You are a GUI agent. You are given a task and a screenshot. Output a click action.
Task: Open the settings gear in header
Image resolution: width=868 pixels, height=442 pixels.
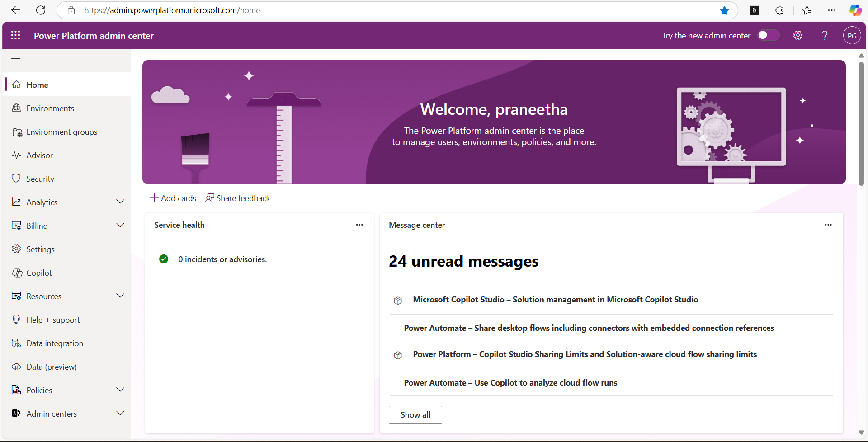798,35
